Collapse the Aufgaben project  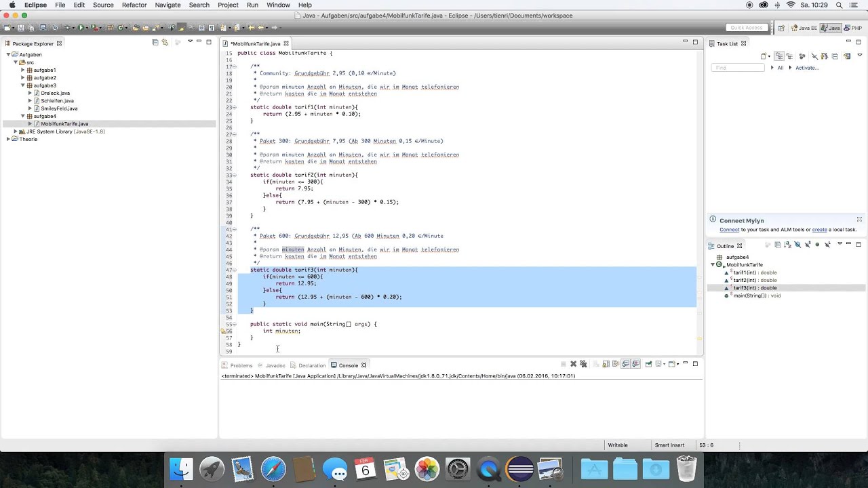pos(8,54)
